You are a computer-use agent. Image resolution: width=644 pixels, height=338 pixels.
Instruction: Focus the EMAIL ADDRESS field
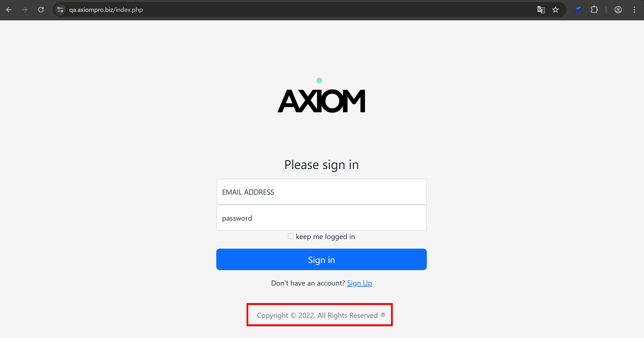(x=321, y=192)
